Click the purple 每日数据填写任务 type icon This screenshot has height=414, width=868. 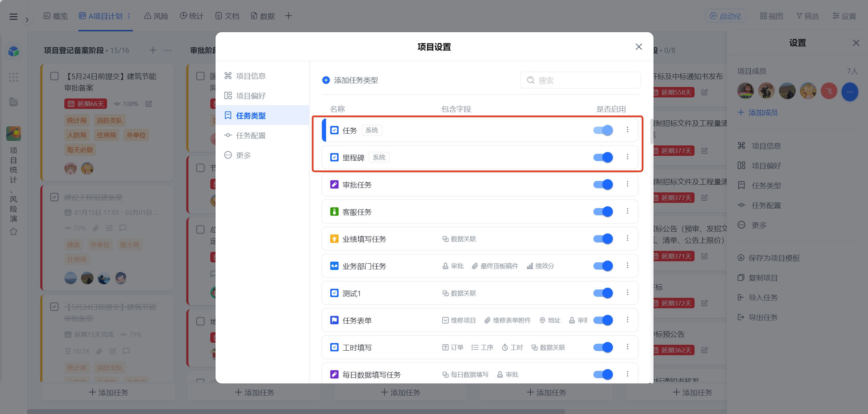click(334, 374)
